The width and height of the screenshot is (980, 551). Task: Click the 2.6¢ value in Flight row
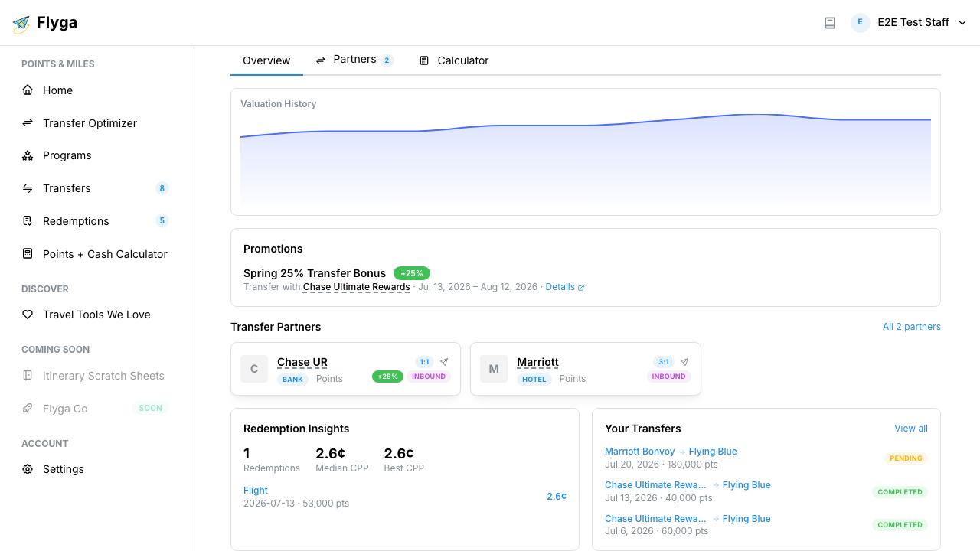point(557,497)
